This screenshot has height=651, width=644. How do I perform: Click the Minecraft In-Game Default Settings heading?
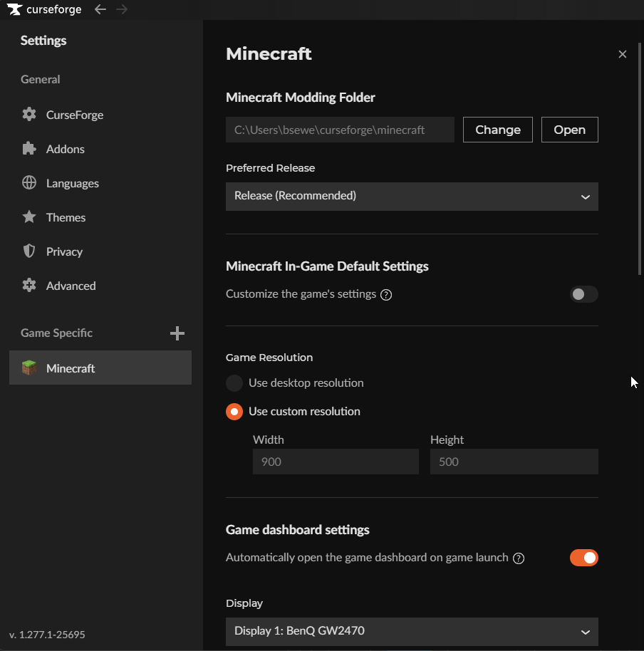coord(327,266)
